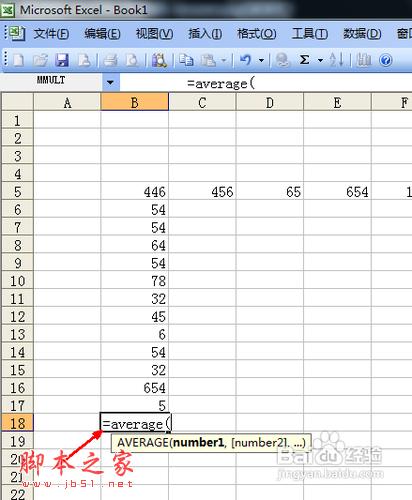
Task: Click cell D5 containing 65
Action: click(x=270, y=192)
